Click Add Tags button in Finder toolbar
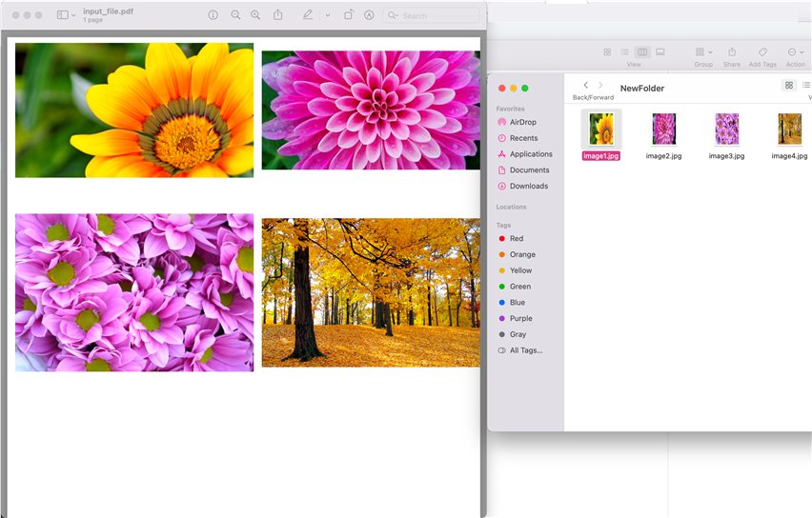The width and height of the screenshot is (812, 518). tap(762, 51)
